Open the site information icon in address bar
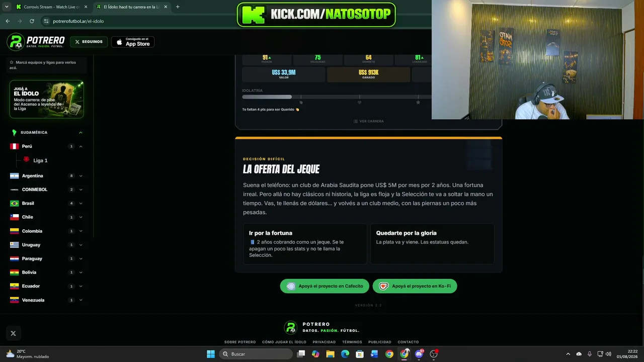 [x=46, y=21]
